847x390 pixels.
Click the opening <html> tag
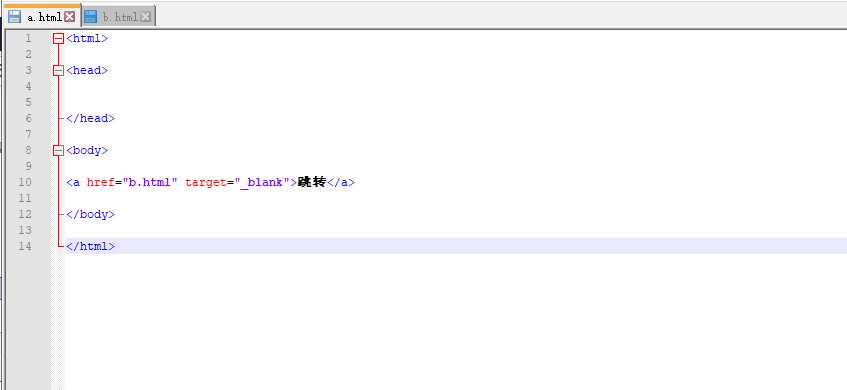87,38
